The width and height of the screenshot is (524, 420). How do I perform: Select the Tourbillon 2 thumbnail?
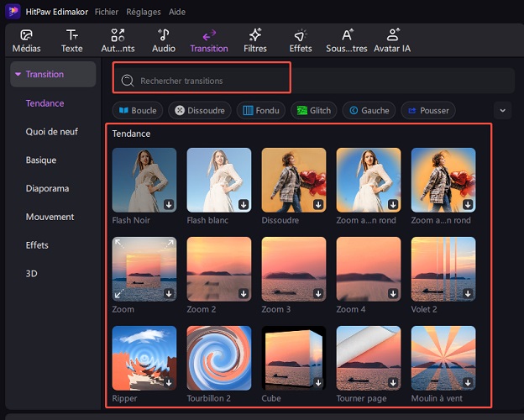[219, 358]
